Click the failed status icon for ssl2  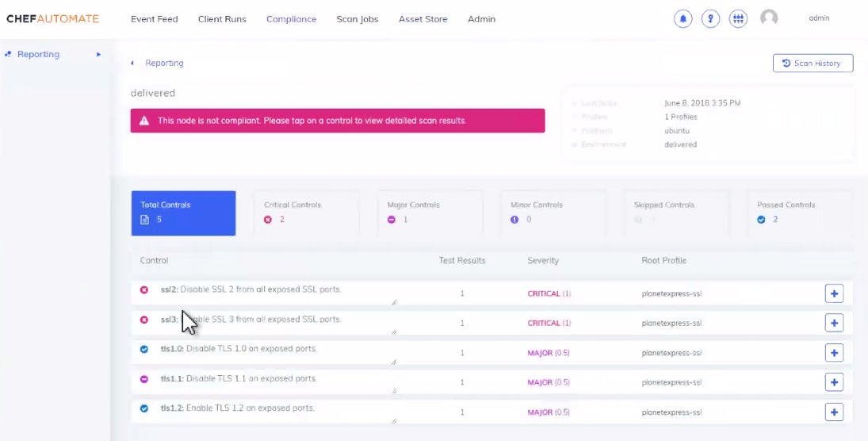coord(144,290)
